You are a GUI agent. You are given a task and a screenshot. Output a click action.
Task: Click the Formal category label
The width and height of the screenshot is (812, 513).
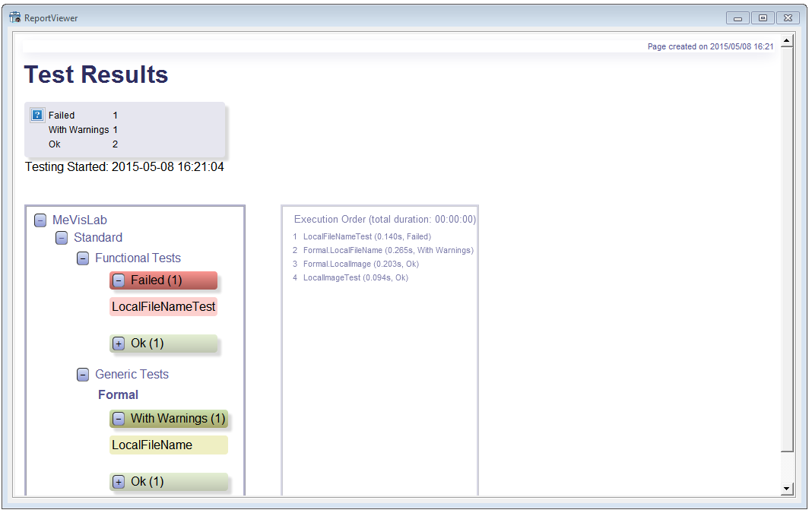tap(118, 395)
